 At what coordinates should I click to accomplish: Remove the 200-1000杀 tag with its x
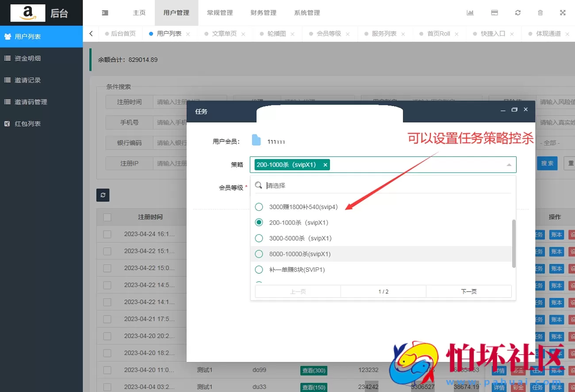pos(325,164)
